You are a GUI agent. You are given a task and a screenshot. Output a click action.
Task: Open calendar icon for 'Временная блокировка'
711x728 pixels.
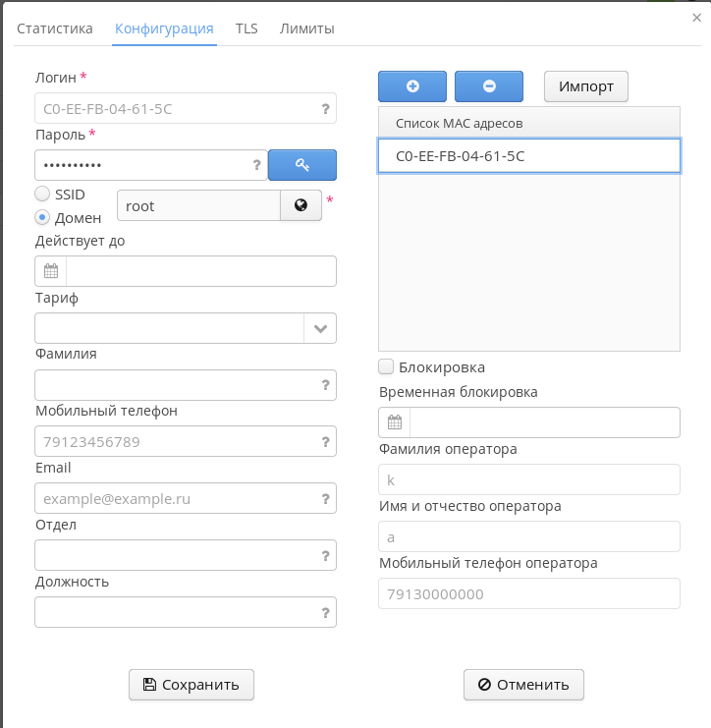click(395, 422)
